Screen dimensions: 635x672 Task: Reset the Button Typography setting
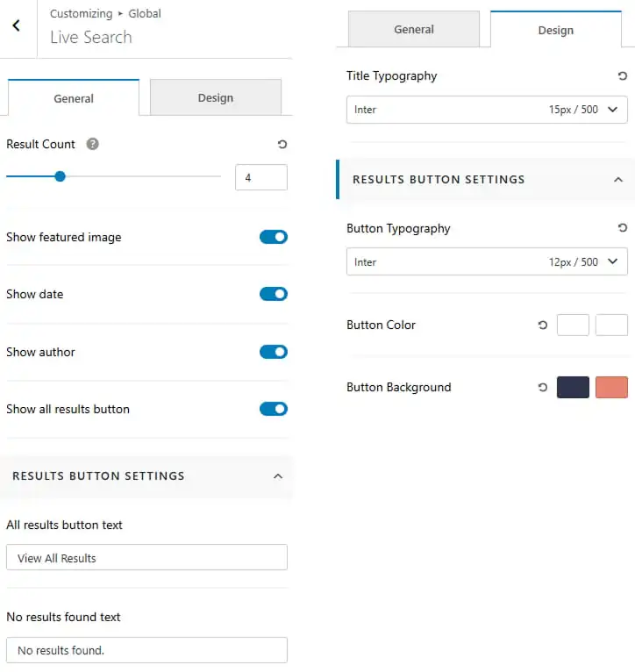coord(622,227)
